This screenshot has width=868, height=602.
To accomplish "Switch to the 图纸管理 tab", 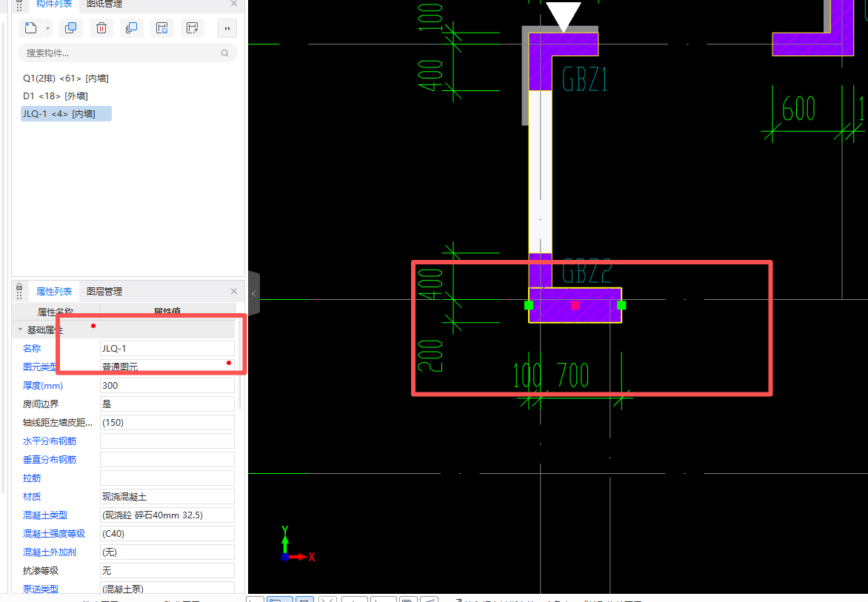I will click(104, 4).
